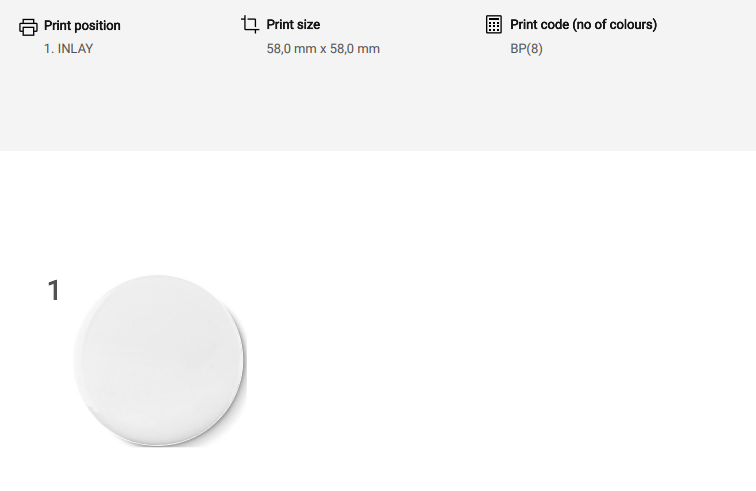Viewport: 756px width, 491px height.
Task: Click the BP(8) print code value
Action: 526,48
